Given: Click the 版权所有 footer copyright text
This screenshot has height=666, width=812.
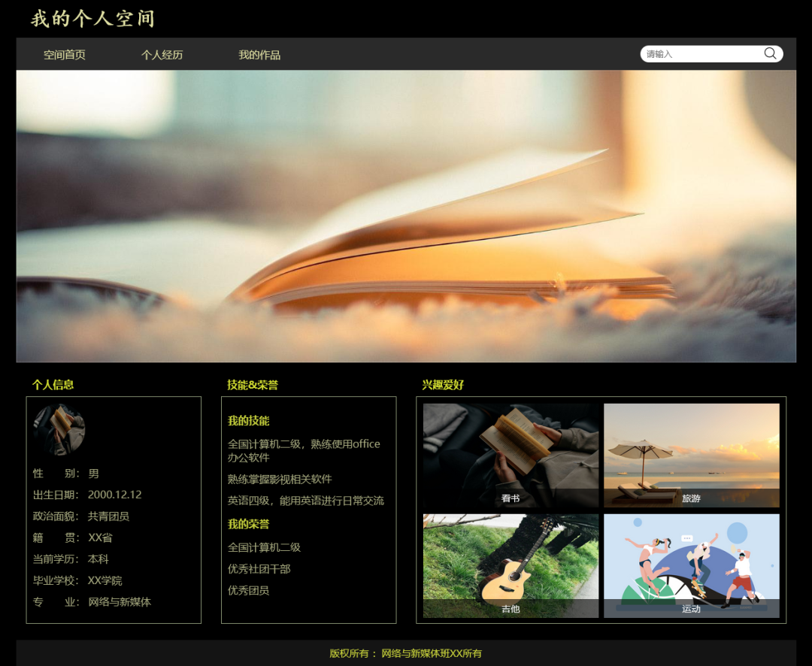Looking at the screenshot, I should 406,653.
